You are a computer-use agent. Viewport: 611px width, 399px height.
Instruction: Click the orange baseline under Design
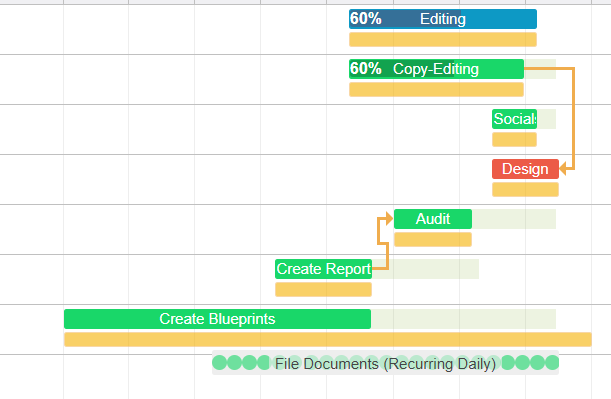tap(525, 189)
